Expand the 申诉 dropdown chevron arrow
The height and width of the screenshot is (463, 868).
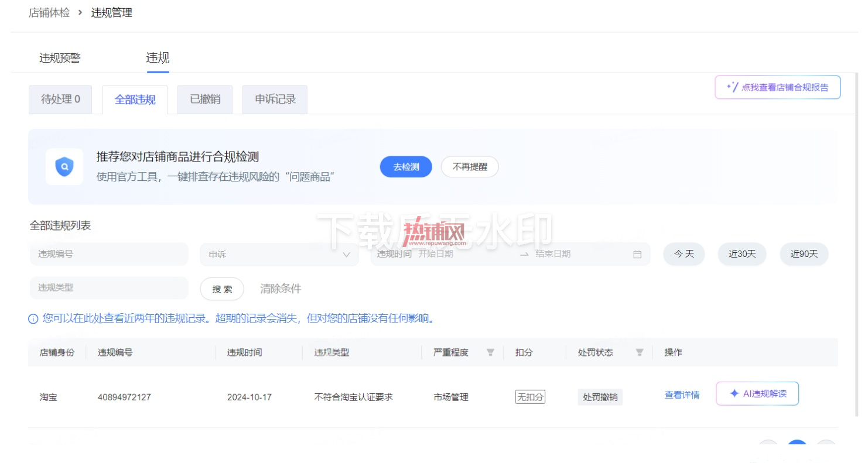coord(346,255)
